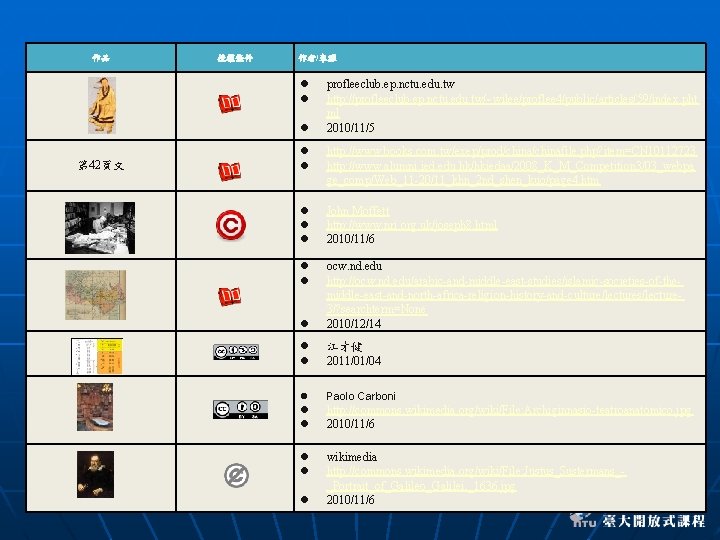Click the CC BY-NC-SA badge in 江才健 row
This screenshot has width=720, height=540.
[236, 352]
